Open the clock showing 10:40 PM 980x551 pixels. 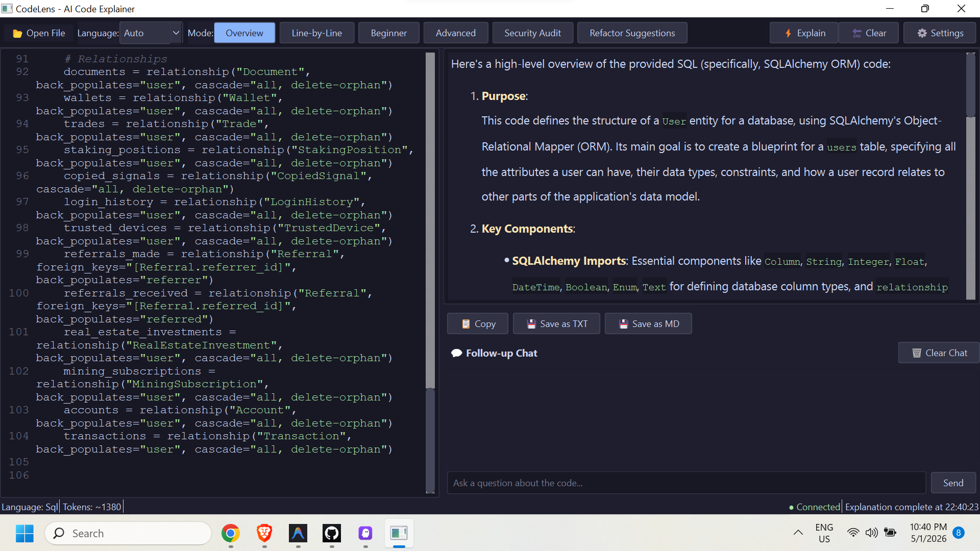(x=928, y=533)
